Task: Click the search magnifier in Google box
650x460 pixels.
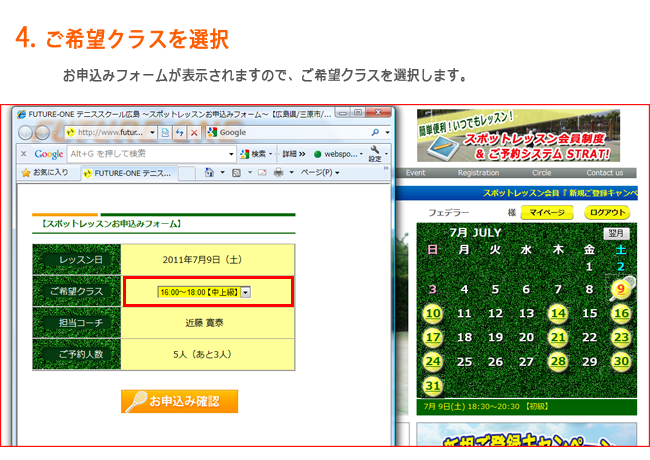Action: (x=374, y=132)
